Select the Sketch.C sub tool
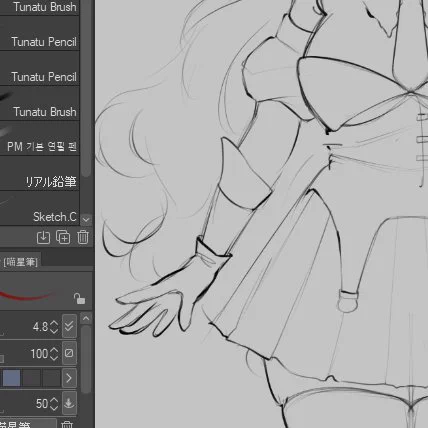Viewport: 428px width, 428px height. click(x=39, y=208)
